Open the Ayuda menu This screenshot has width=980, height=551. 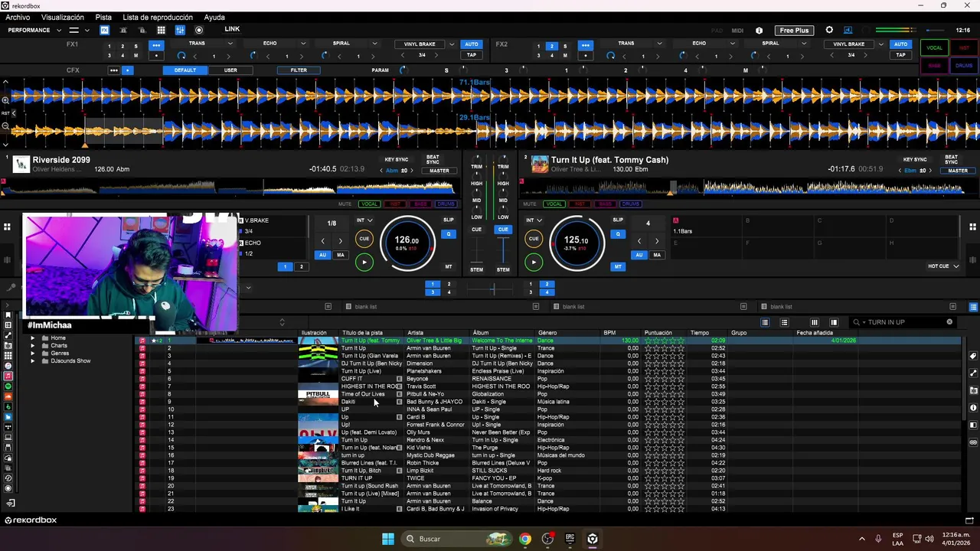[x=214, y=17]
